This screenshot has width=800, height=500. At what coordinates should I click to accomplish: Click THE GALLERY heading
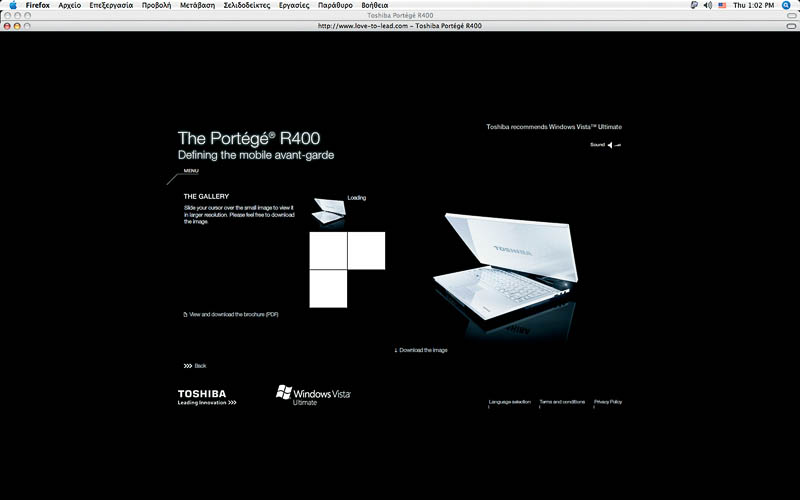206,196
